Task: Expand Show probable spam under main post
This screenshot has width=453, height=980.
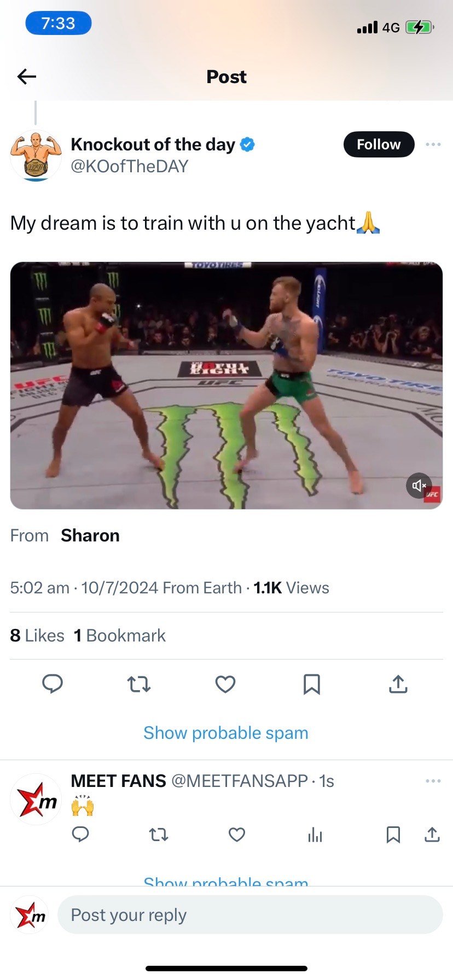Action: tap(226, 733)
